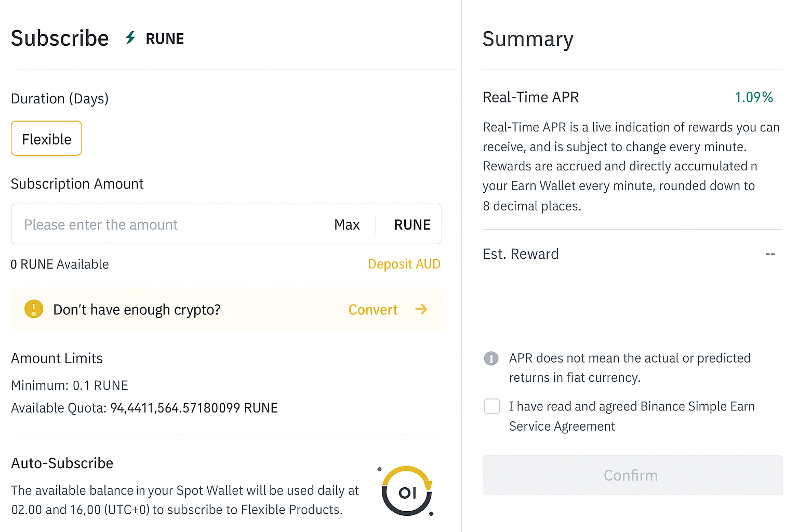Click the arrow icon next to Convert

point(421,309)
